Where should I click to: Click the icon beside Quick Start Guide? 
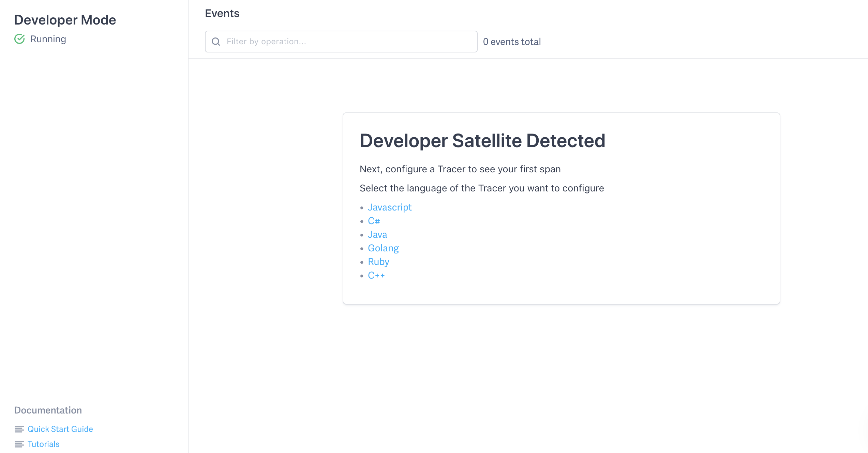tap(19, 429)
